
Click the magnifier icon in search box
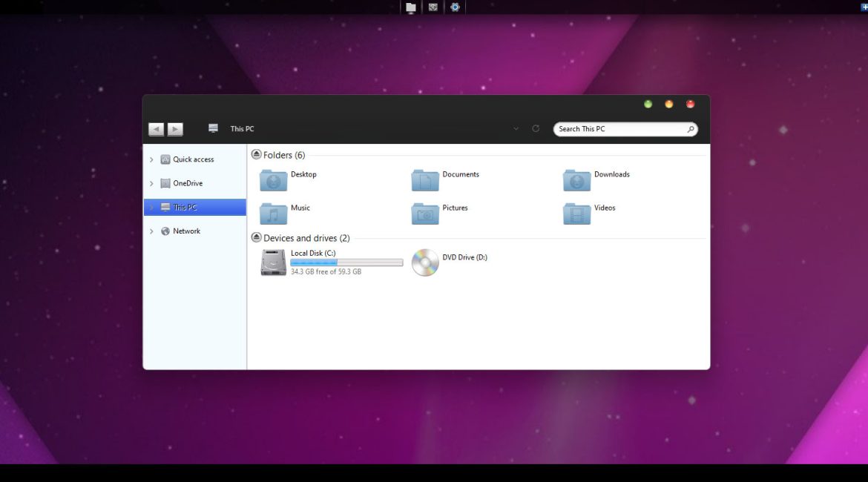click(x=690, y=129)
